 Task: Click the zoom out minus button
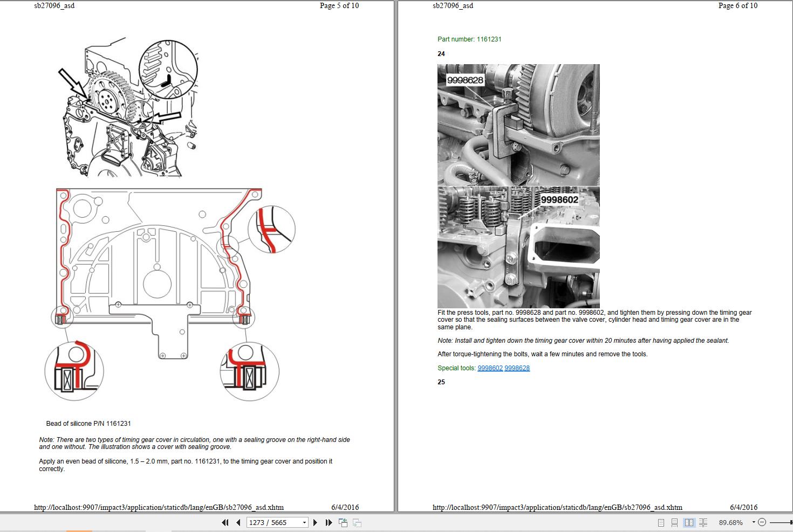[x=762, y=522]
